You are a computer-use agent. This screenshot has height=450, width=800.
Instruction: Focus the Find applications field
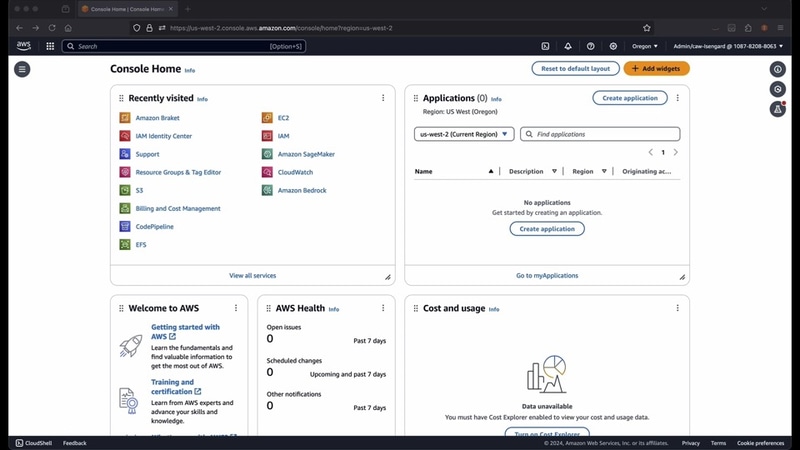coord(600,134)
